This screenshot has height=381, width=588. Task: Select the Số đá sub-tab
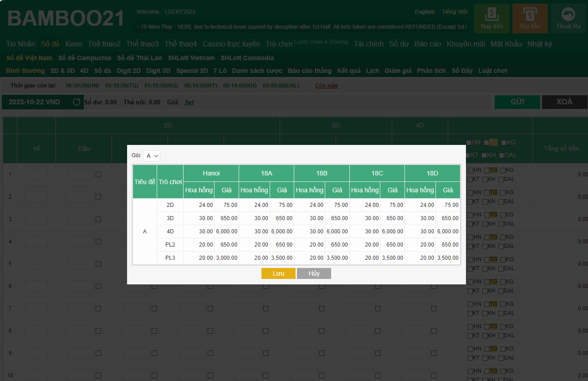tap(102, 71)
